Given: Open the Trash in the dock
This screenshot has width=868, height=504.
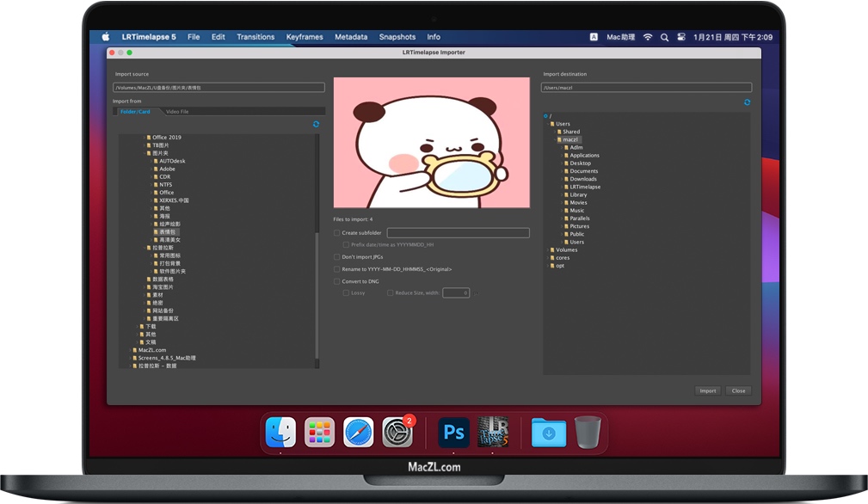Looking at the screenshot, I should (x=588, y=432).
